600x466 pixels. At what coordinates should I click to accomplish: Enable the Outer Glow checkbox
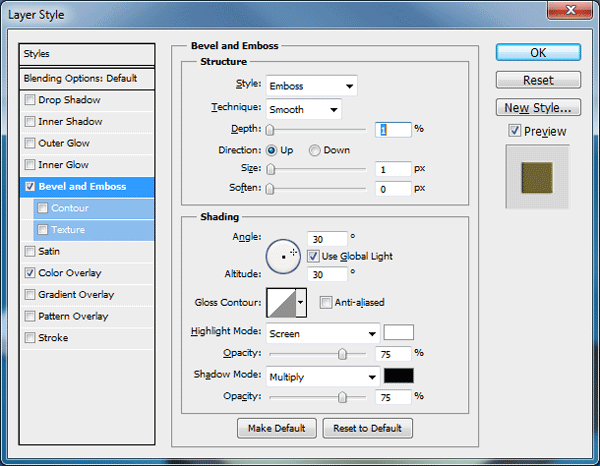[29, 143]
